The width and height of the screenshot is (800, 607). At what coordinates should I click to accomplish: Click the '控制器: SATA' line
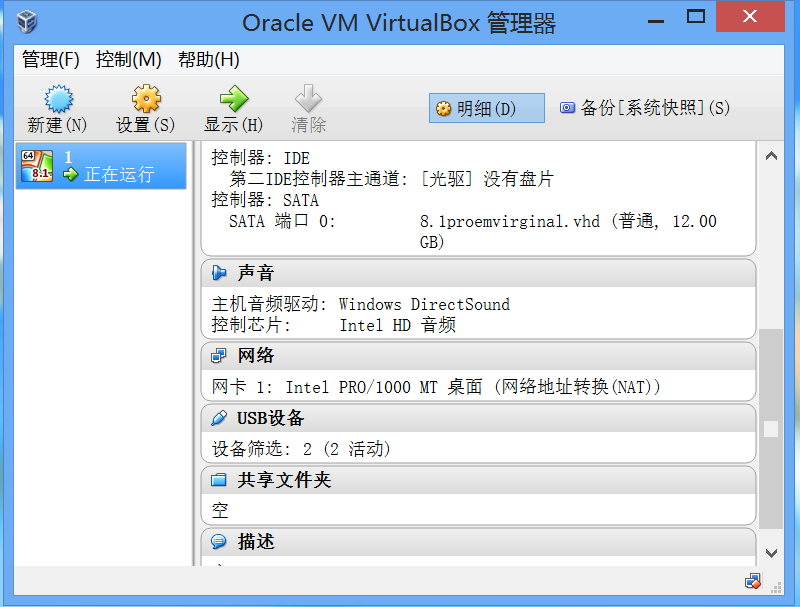[x=265, y=200]
